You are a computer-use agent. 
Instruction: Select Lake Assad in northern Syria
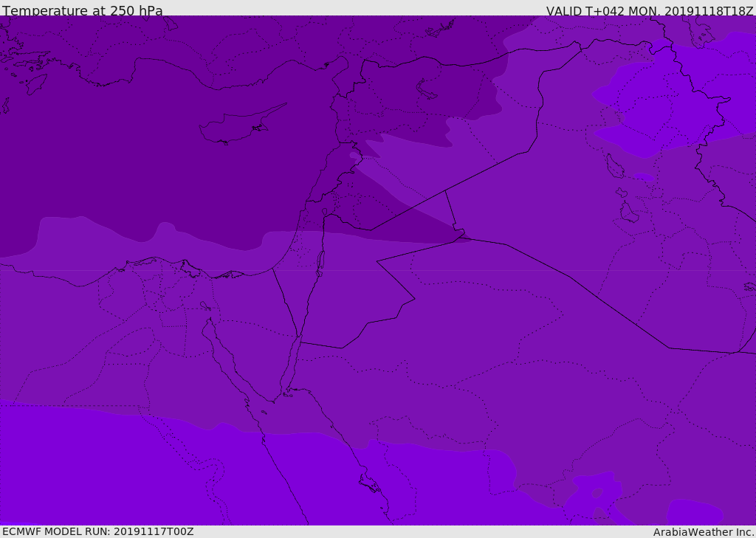[427, 89]
